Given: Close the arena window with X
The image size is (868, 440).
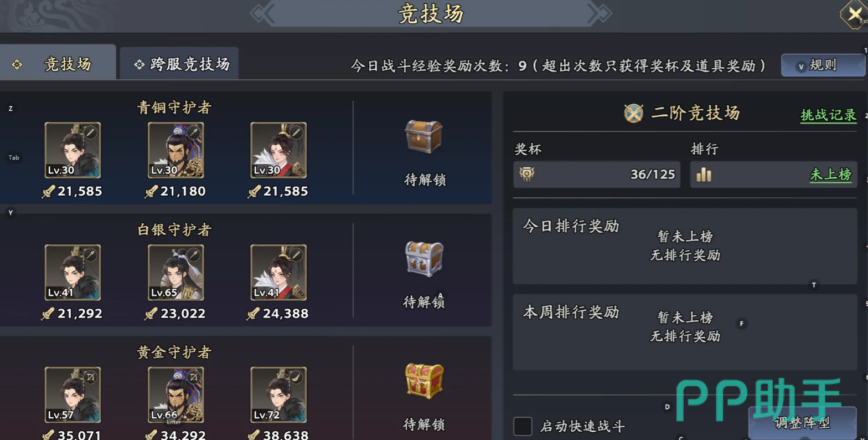Looking at the screenshot, I should point(854,14).
